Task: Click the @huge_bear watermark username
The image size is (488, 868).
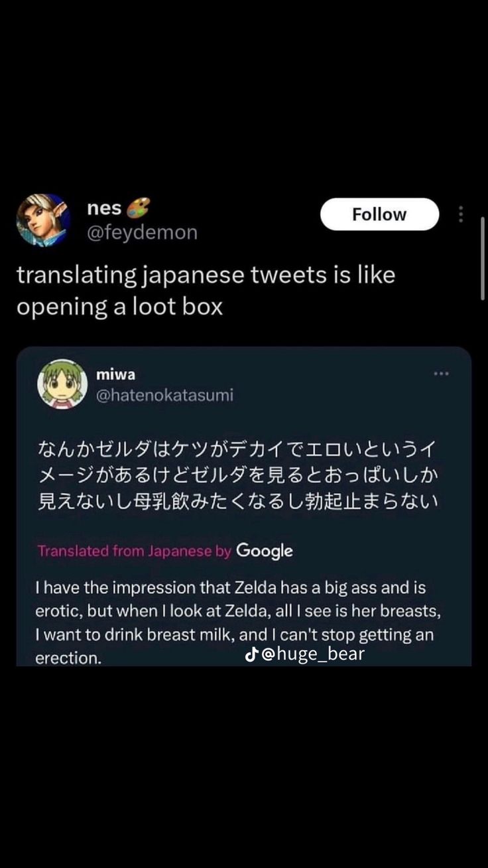Action: [x=313, y=655]
